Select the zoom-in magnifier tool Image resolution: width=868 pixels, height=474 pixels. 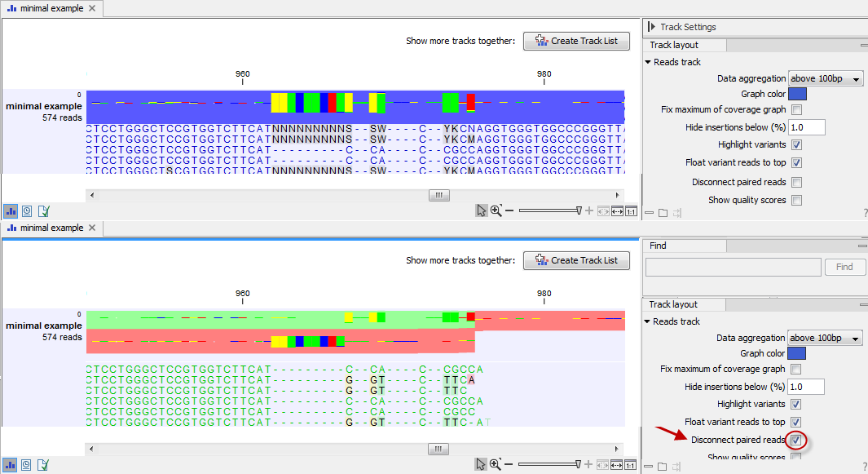(496, 210)
